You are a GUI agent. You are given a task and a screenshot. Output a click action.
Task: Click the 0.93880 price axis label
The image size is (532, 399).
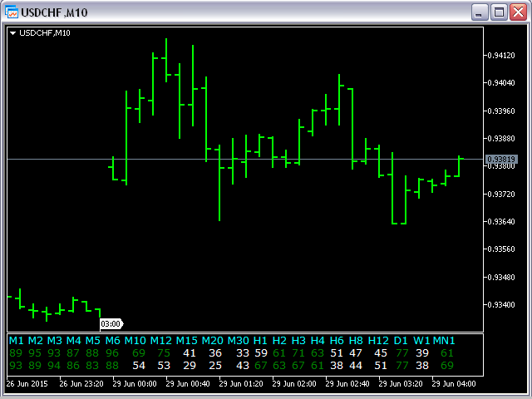click(501, 139)
